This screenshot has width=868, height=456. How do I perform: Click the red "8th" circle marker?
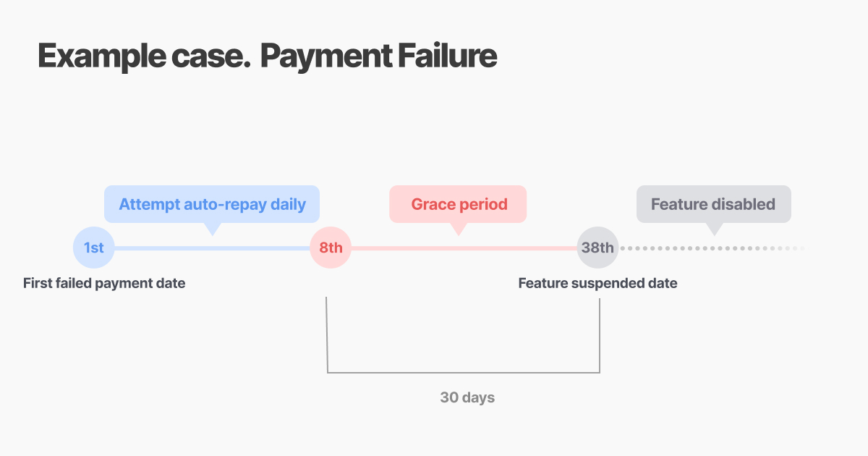tap(331, 248)
